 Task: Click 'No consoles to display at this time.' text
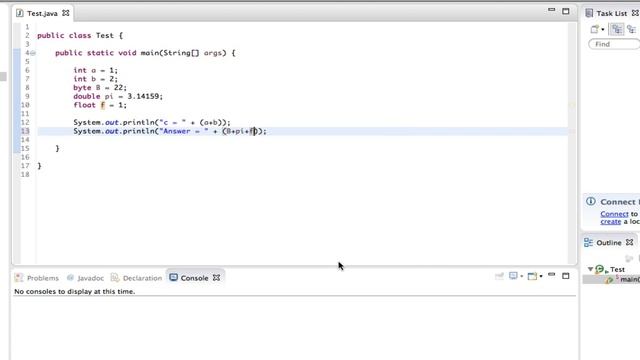click(x=75, y=291)
